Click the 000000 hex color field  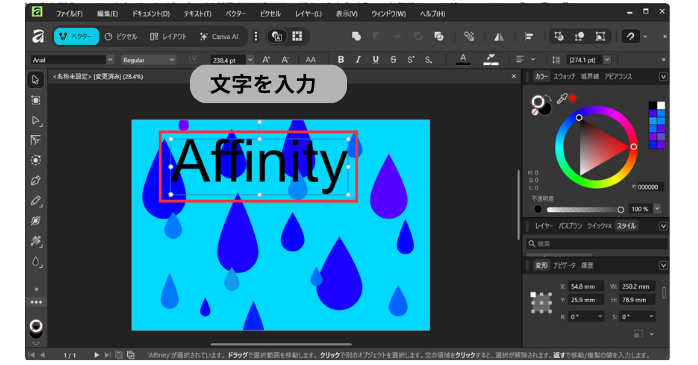click(650, 187)
